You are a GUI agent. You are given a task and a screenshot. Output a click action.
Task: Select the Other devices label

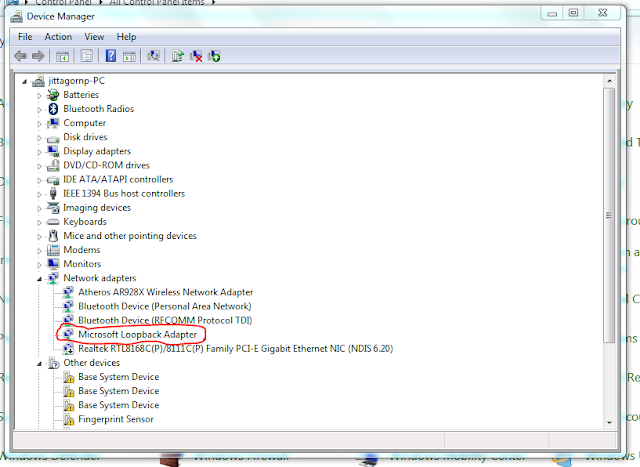[x=91, y=362]
